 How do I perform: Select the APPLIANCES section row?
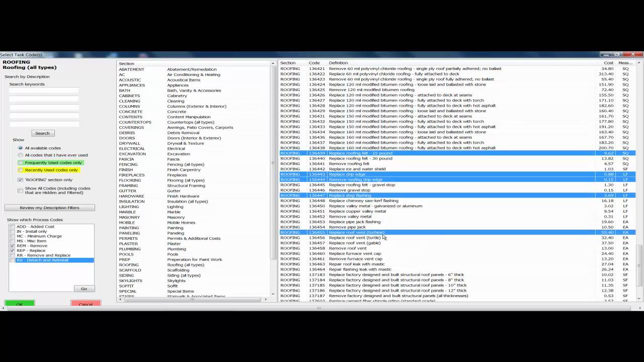(x=194, y=85)
